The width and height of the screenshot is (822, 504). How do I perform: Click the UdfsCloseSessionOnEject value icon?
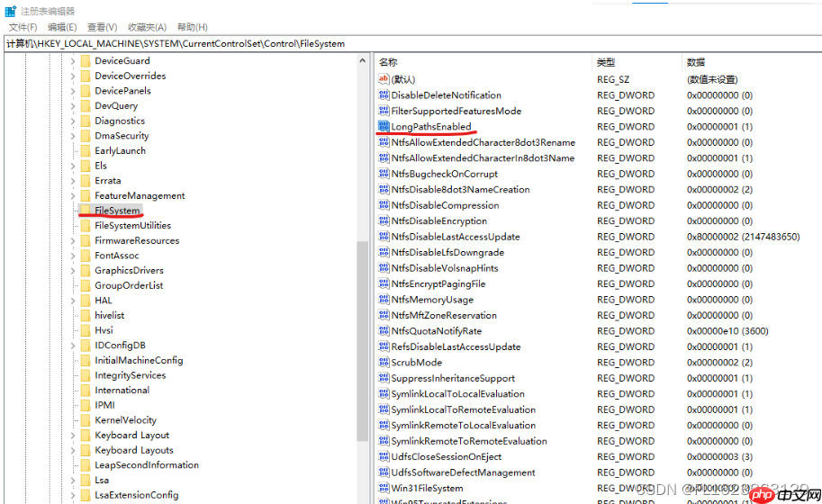coord(384,456)
